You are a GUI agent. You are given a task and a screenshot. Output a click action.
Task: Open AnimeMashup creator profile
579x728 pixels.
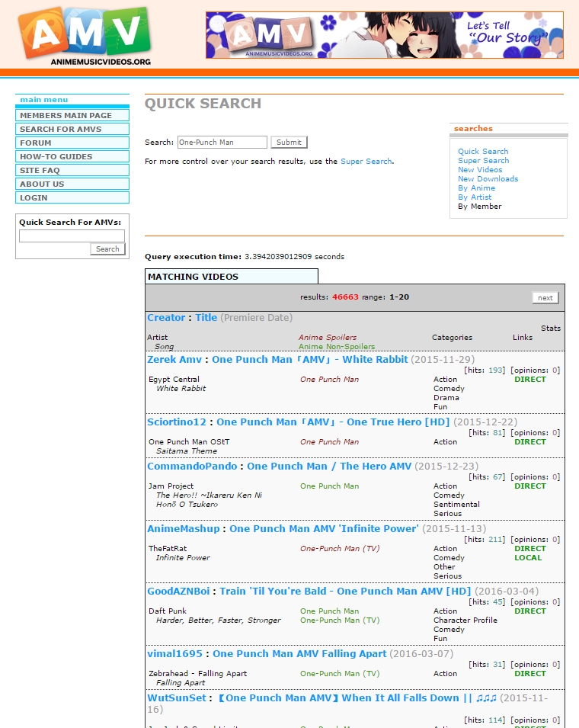pos(184,529)
